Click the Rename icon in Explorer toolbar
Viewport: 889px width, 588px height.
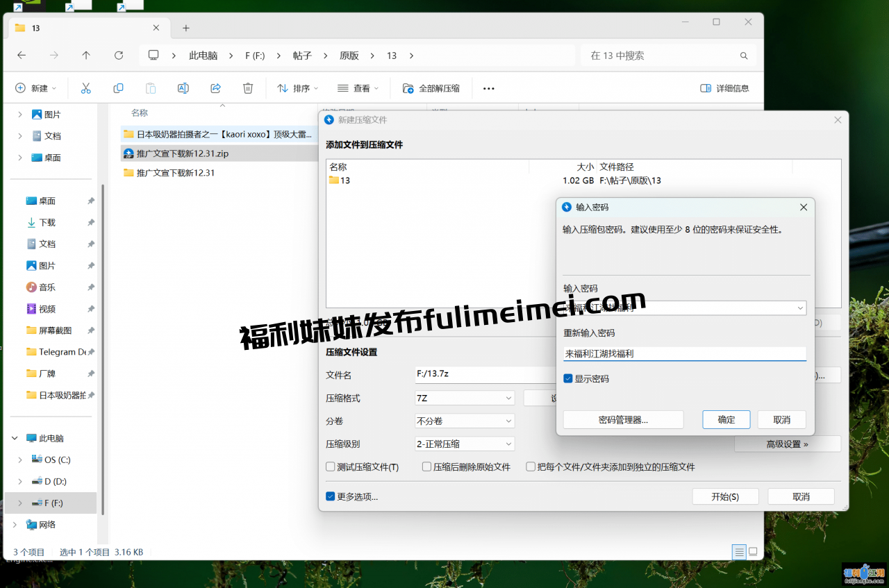point(183,88)
